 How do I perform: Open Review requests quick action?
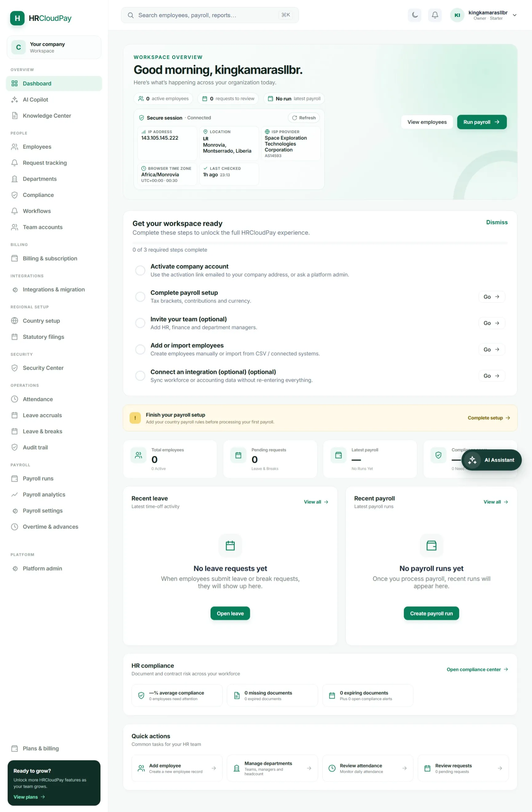pos(463,768)
